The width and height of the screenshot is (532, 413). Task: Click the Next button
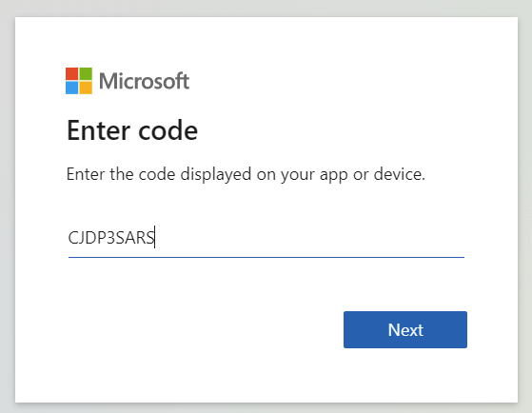(405, 329)
